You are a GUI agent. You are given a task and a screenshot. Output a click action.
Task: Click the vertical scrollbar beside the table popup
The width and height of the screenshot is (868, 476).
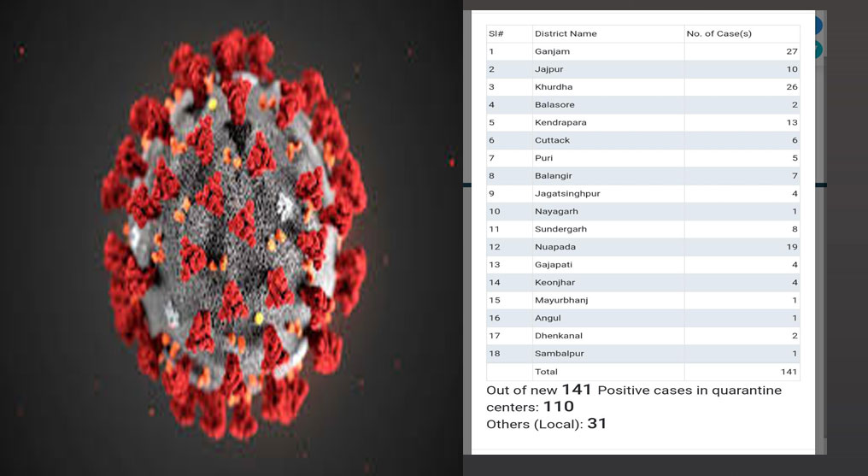pyautogui.click(x=822, y=256)
